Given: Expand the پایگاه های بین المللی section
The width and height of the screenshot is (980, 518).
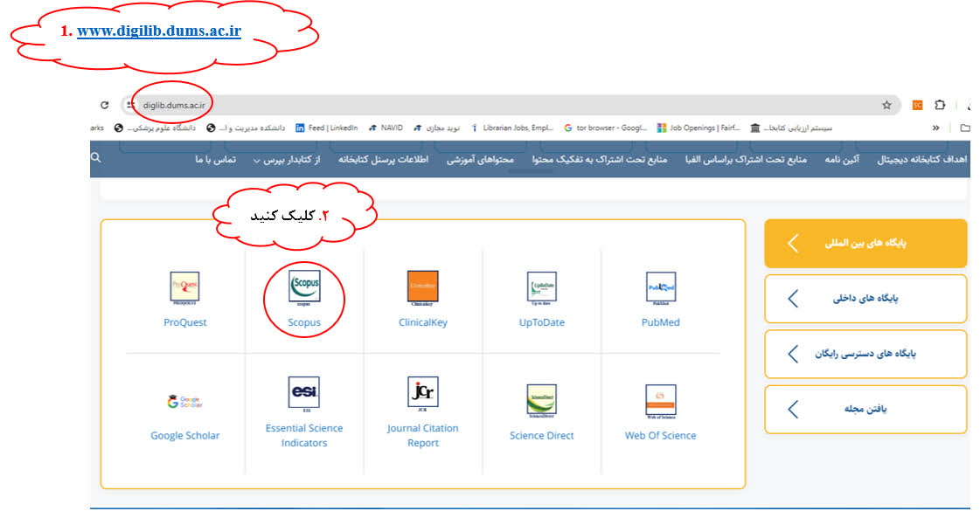Looking at the screenshot, I should pyautogui.click(x=865, y=244).
